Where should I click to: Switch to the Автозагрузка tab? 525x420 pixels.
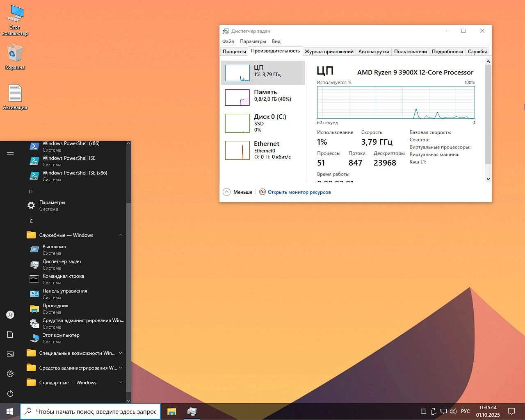[373, 52]
